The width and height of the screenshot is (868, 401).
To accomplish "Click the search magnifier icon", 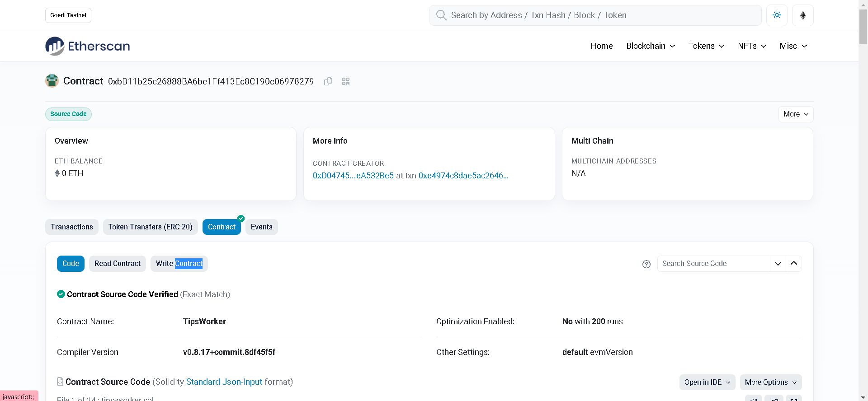I will point(441,15).
